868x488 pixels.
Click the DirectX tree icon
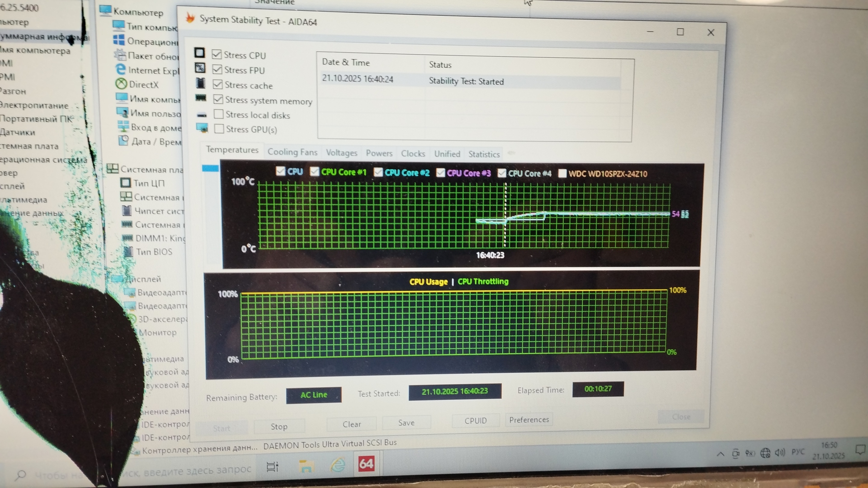[121, 84]
